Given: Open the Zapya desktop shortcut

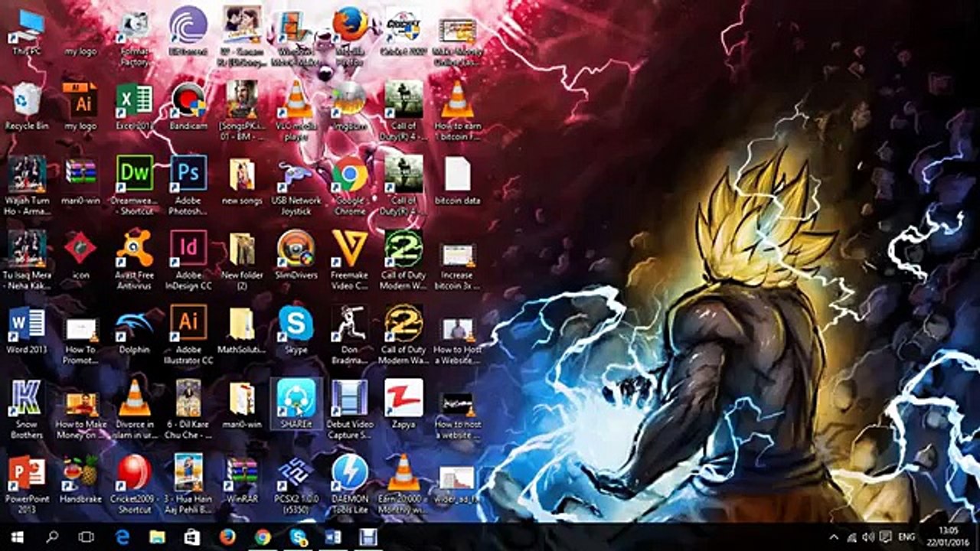Looking at the screenshot, I should 403,404.
